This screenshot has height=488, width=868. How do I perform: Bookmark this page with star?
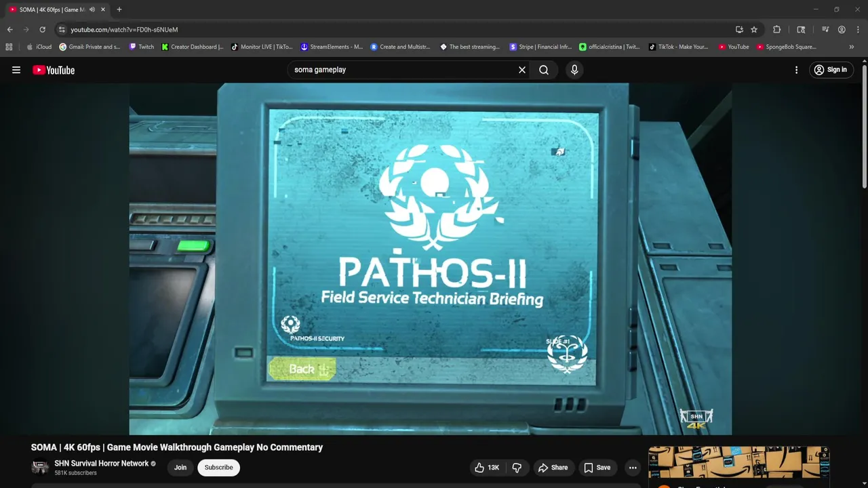754,30
